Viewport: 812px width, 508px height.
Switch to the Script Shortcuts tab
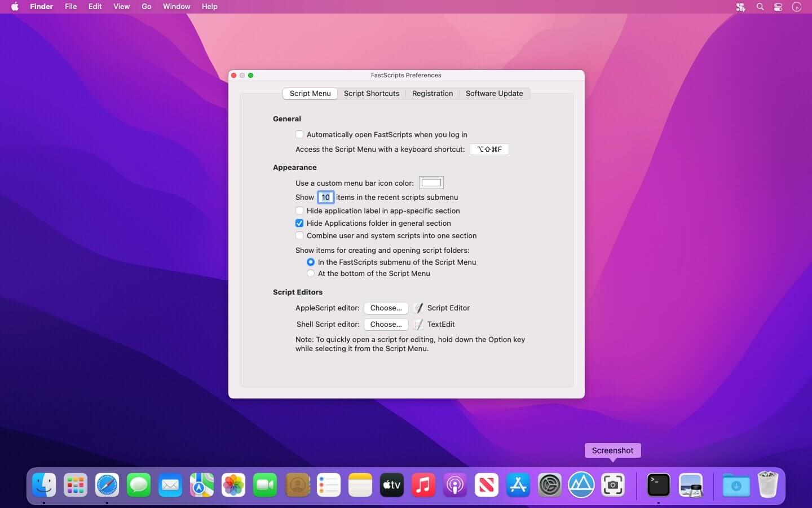point(371,94)
